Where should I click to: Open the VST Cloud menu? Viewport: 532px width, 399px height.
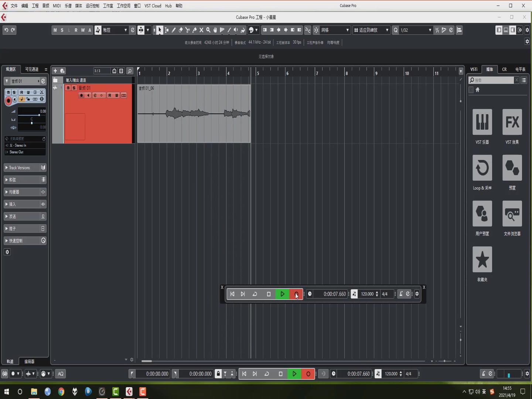153,6
